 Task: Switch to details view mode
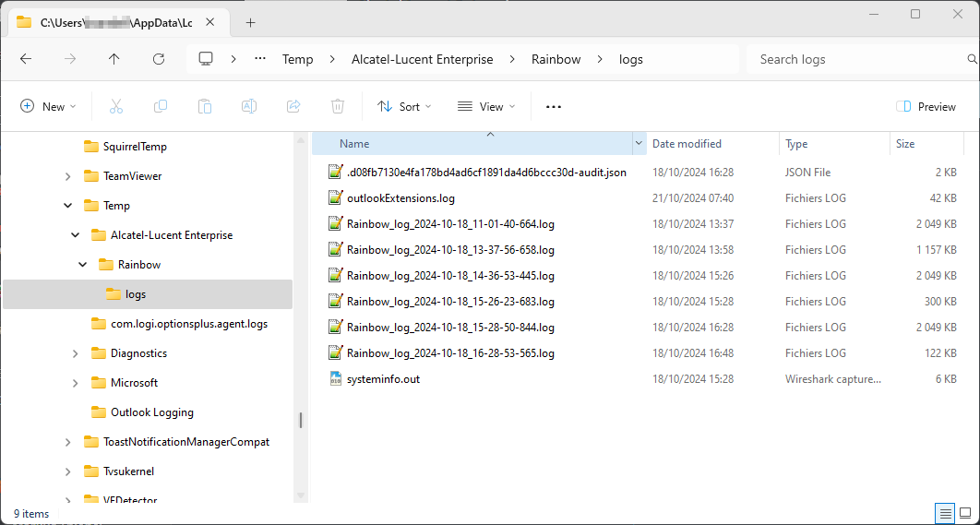[944, 513]
